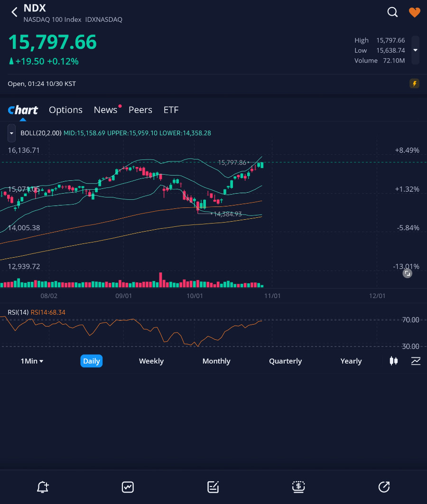Open the search magnifier icon
Image resolution: width=427 pixels, height=504 pixels.
click(x=392, y=12)
